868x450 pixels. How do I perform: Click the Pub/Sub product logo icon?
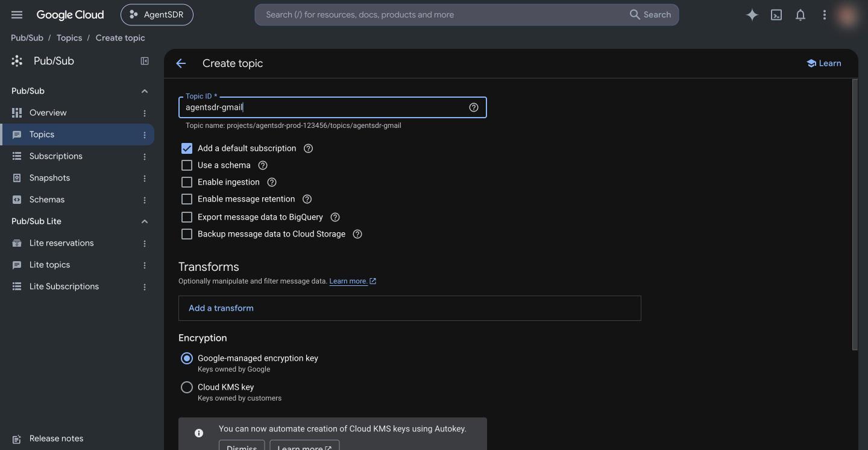[x=17, y=61]
